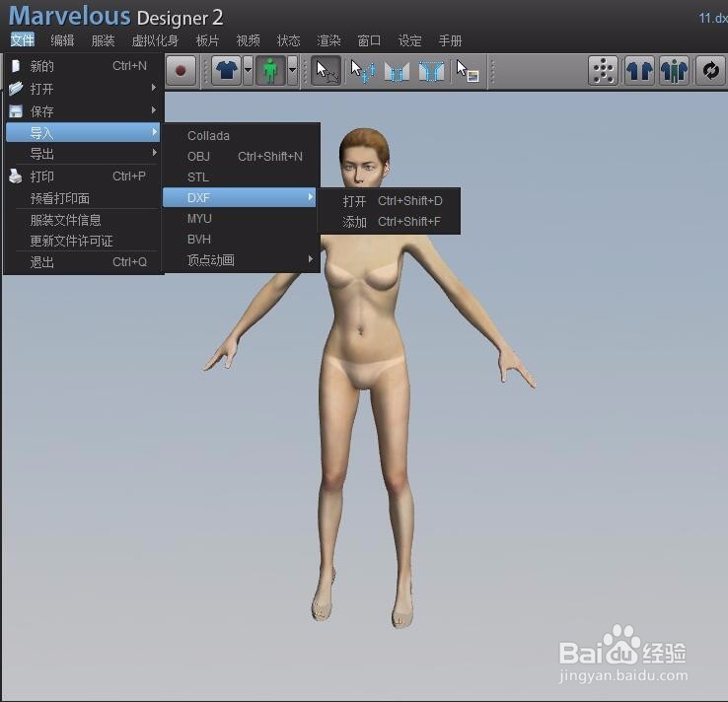Image resolution: width=728 pixels, height=702 pixels.
Task: Import an STL file
Action: [241, 176]
